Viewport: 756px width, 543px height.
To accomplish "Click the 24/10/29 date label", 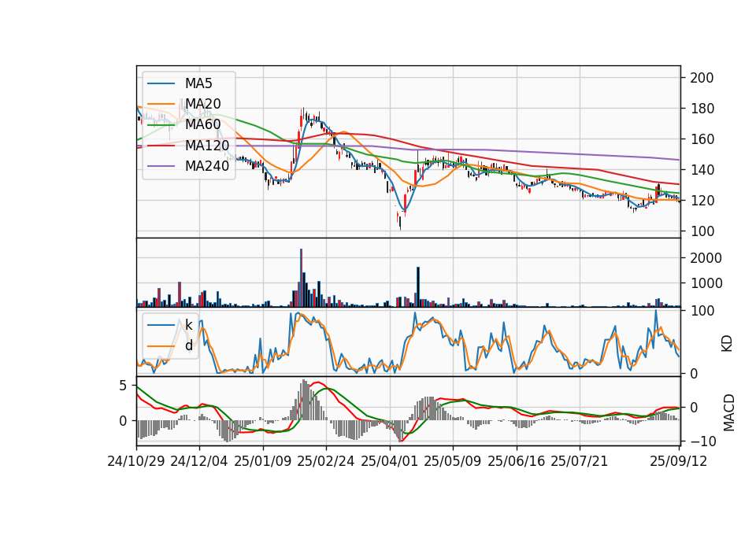I will pos(136,461).
